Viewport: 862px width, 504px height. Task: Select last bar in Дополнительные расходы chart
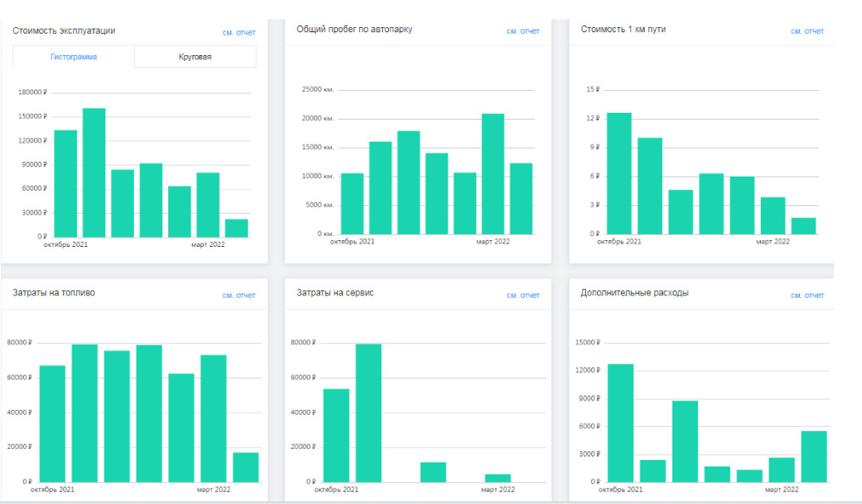(814, 456)
